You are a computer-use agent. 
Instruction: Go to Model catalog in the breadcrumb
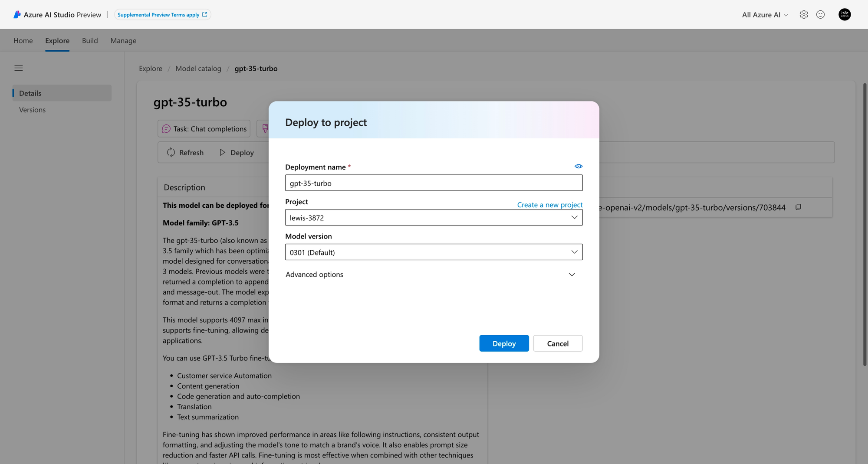coord(198,69)
